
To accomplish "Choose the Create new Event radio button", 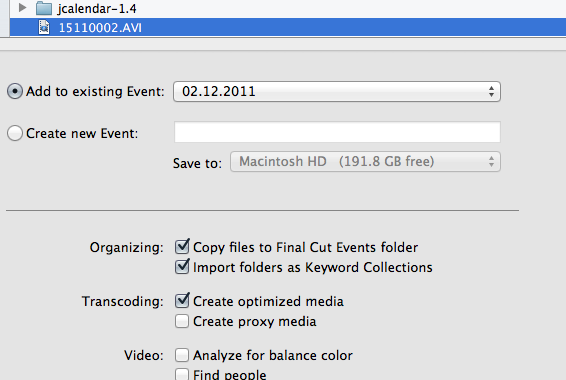I will coord(15,133).
